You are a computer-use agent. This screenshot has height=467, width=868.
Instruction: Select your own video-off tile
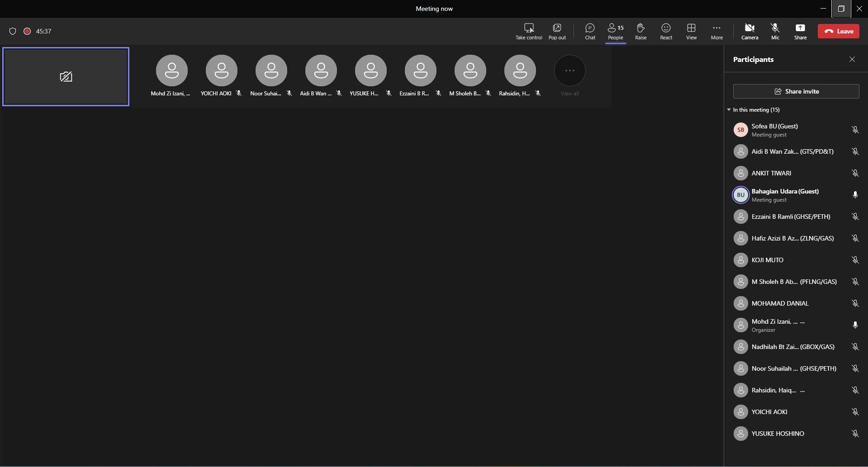[x=66, y=76]
